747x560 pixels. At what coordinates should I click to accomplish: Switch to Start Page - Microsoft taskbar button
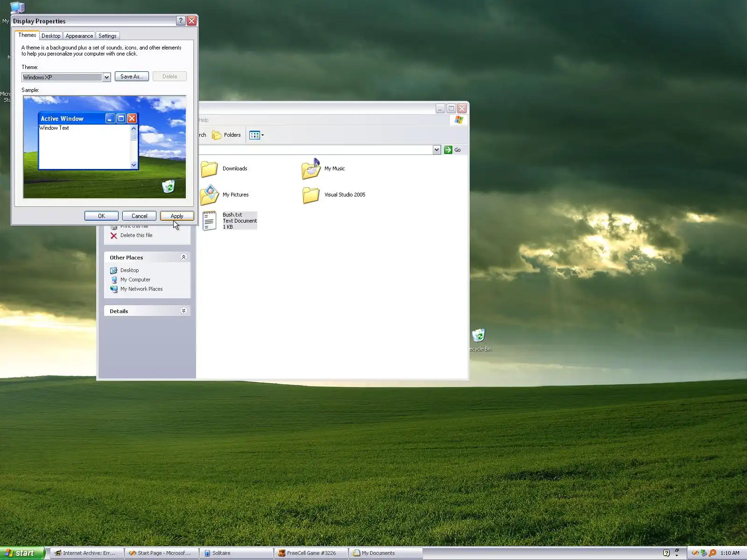(x=162, y=553)
